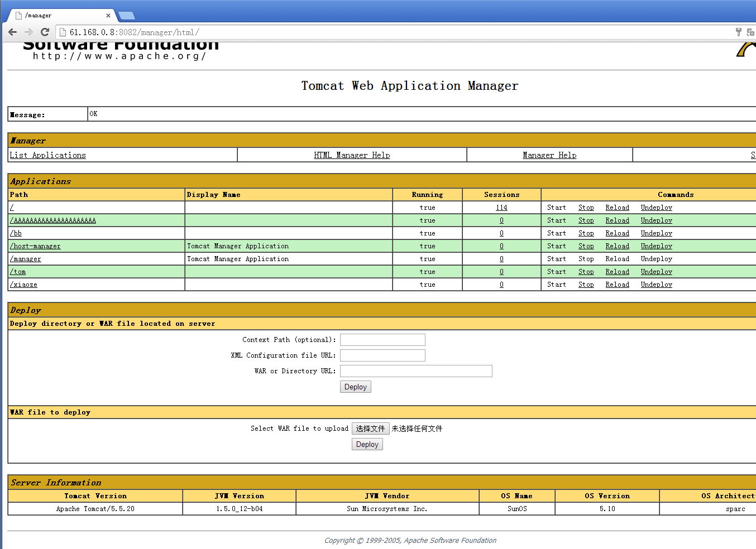Click the Context Path (optional) input field

tap(382, 340)
